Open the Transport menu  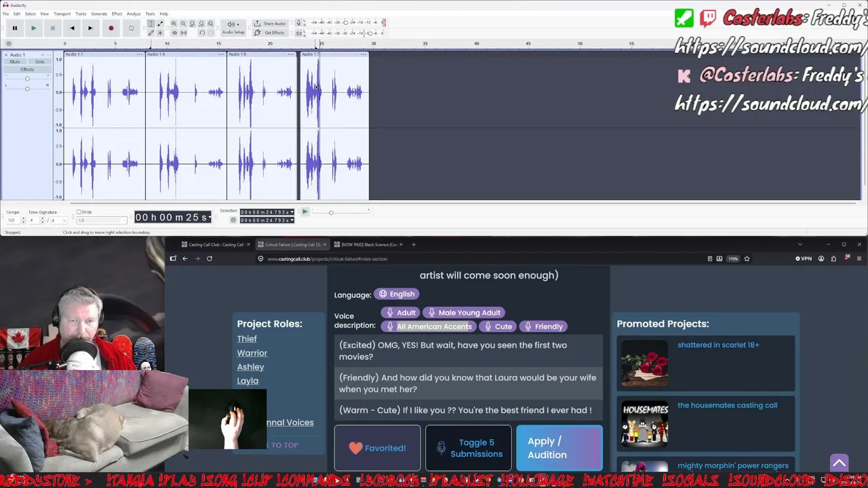tap(62, 14)
